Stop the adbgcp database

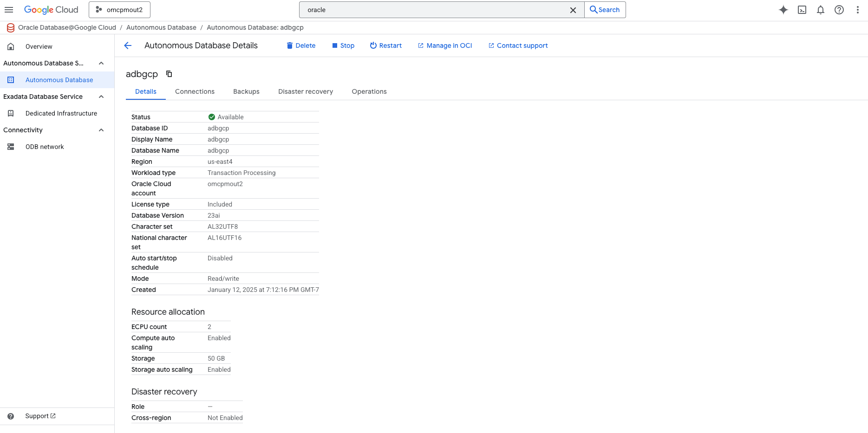pos(343,45)
